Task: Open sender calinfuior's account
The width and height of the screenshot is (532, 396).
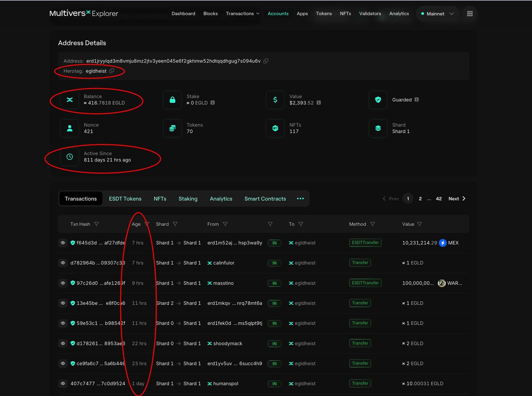Action: coord(224,263)
